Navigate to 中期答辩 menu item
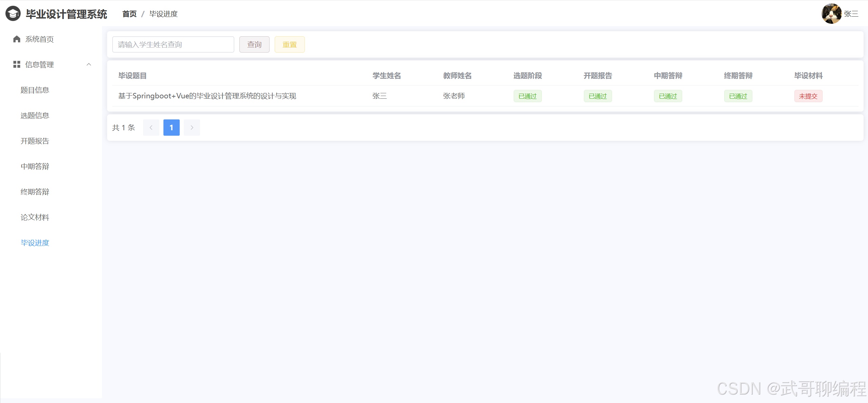 tap(35, 166)
